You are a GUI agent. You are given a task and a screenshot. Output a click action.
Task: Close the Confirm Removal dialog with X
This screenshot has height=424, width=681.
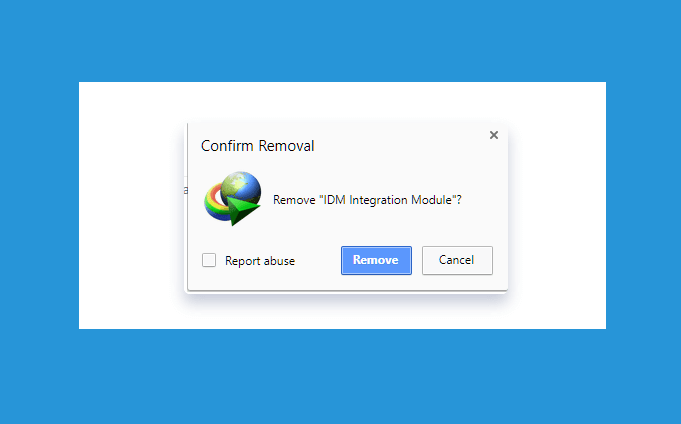point(493,135)
